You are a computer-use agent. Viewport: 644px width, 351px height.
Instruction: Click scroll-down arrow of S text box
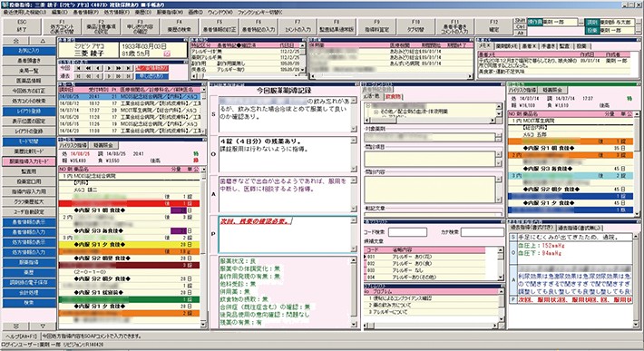click(x=353, y=129)
